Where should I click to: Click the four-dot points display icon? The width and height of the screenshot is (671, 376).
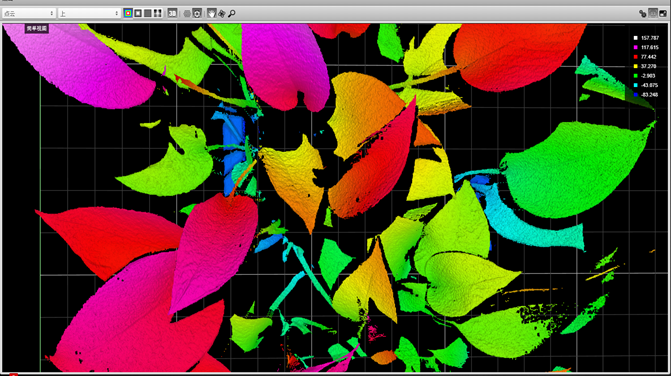[x=157, y=13]
